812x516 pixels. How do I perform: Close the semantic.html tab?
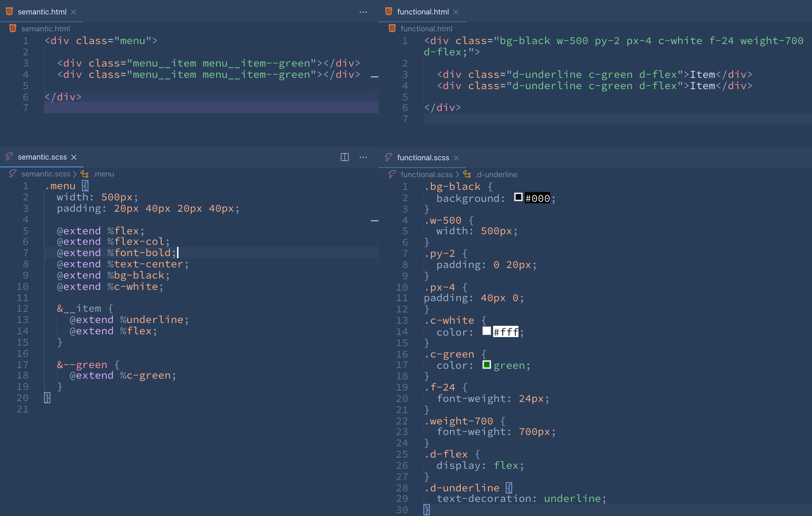coord(74,12)
